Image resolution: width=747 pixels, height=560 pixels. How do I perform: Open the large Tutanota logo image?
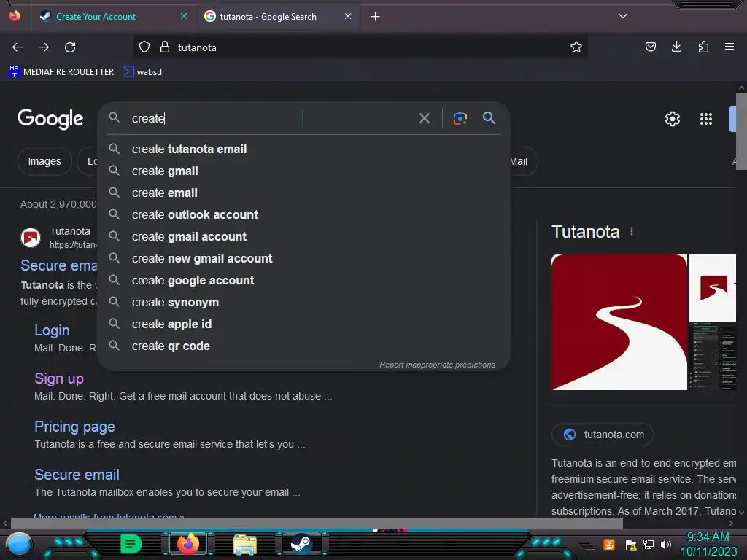coord(619,322)
